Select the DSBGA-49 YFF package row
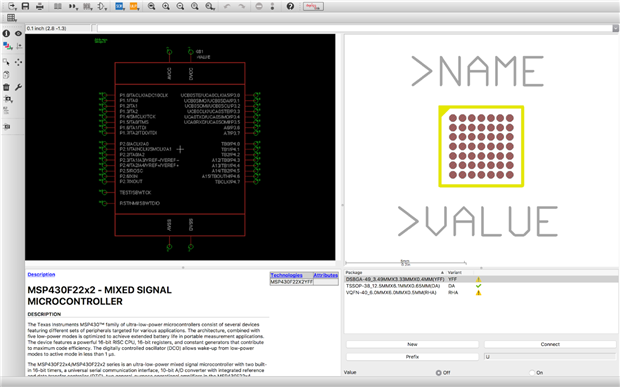Viewport: 620px width, 387px height. click(481, 279)
